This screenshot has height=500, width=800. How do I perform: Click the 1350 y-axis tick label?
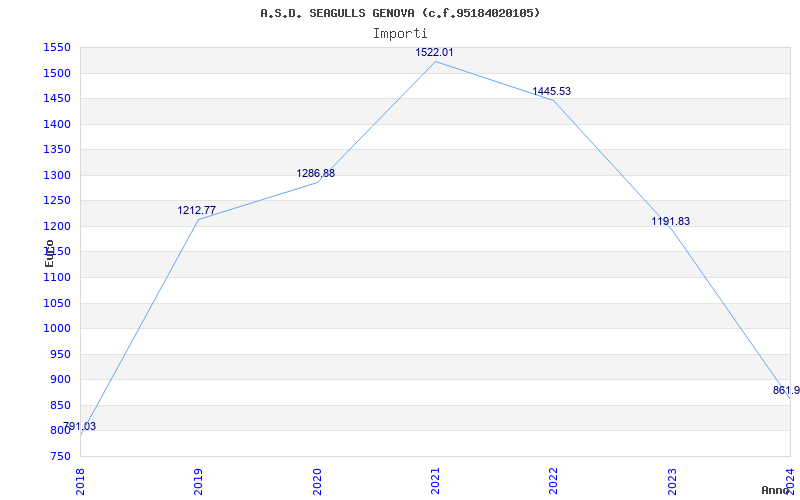[57, 150]
